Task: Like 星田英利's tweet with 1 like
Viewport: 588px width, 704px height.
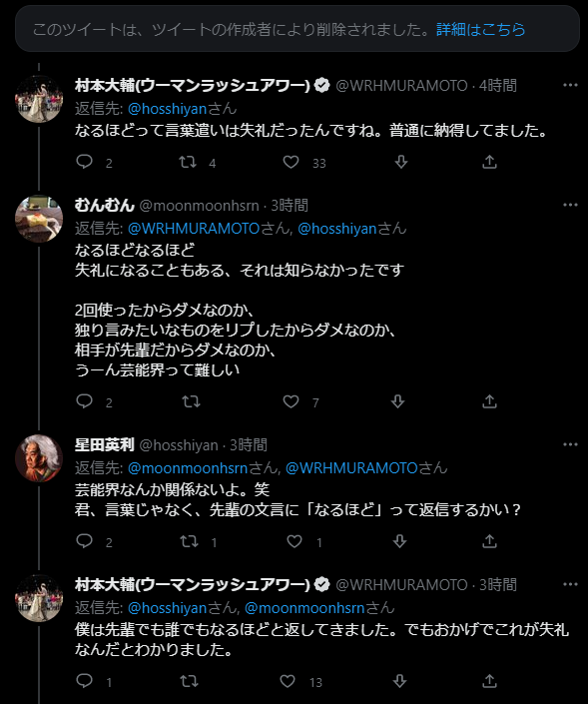Action: coord(294,541)
